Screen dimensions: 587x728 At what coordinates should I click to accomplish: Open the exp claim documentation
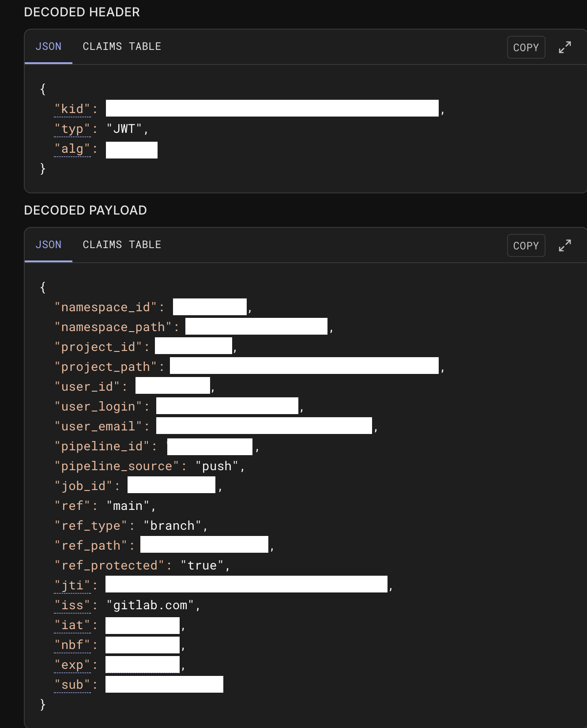tap(72, 664)
